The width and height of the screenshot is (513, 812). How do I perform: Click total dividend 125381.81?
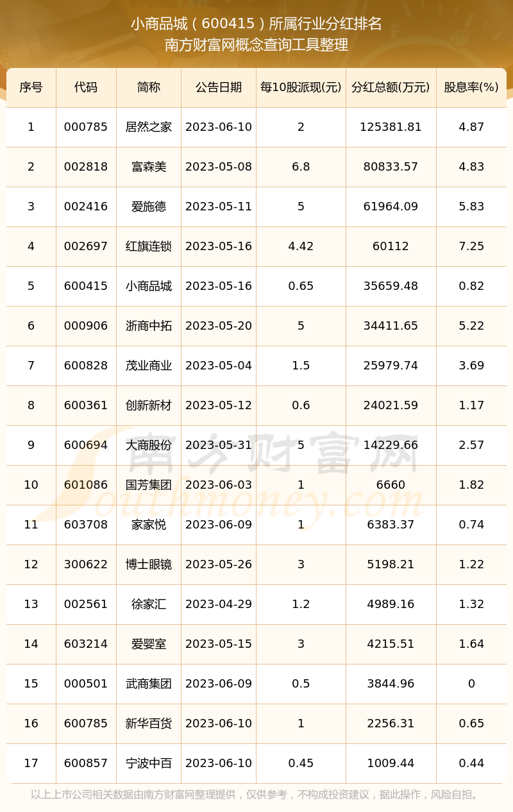(391, 127)
